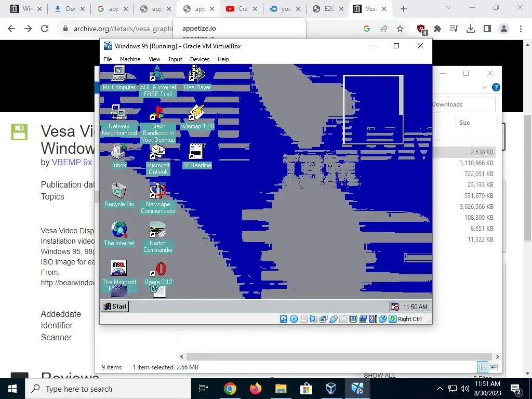This screenshot has height=399, width=532.
Task: Open the Chrome downloads tray icon
Action: 471,29
